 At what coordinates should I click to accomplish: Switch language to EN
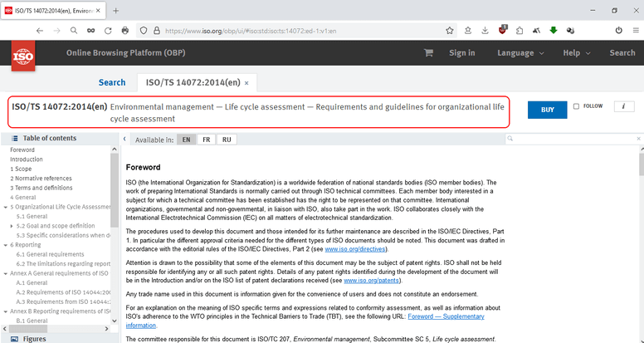click(x=186, y=140)
